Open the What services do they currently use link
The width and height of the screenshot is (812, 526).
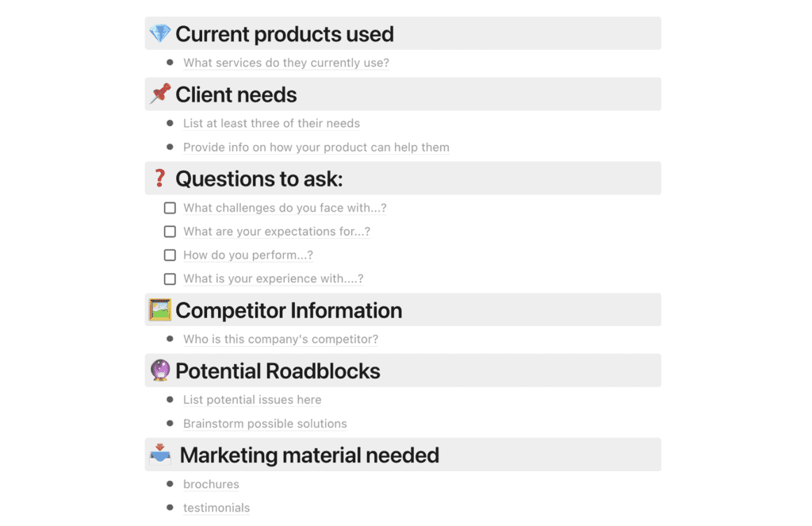[x=286, y=63]
